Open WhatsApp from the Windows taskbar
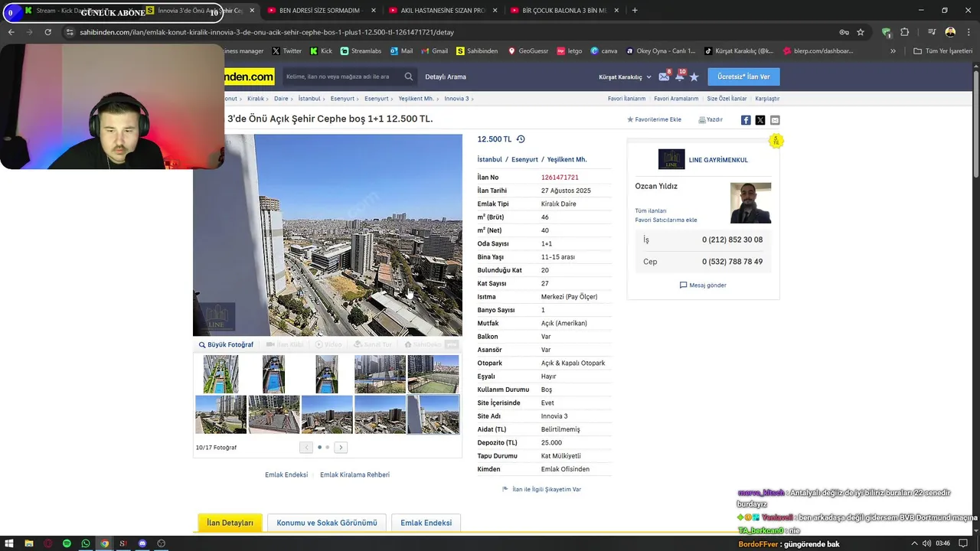This screenshot has height=551, width=980. tap(86, 543)
